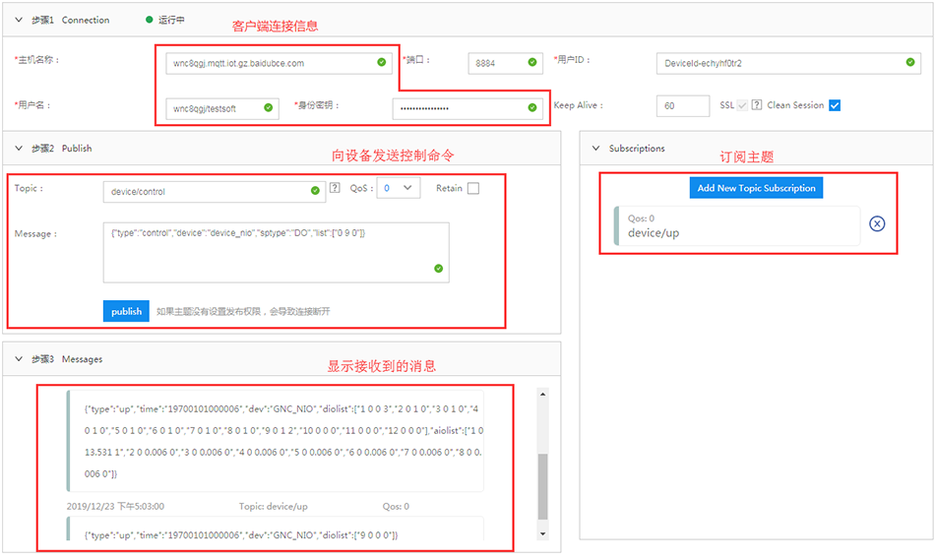This screenshot has width=935, height=560.
Task: Collapse the 步骤2 Publish section
Action: click(x=19, y=149)
